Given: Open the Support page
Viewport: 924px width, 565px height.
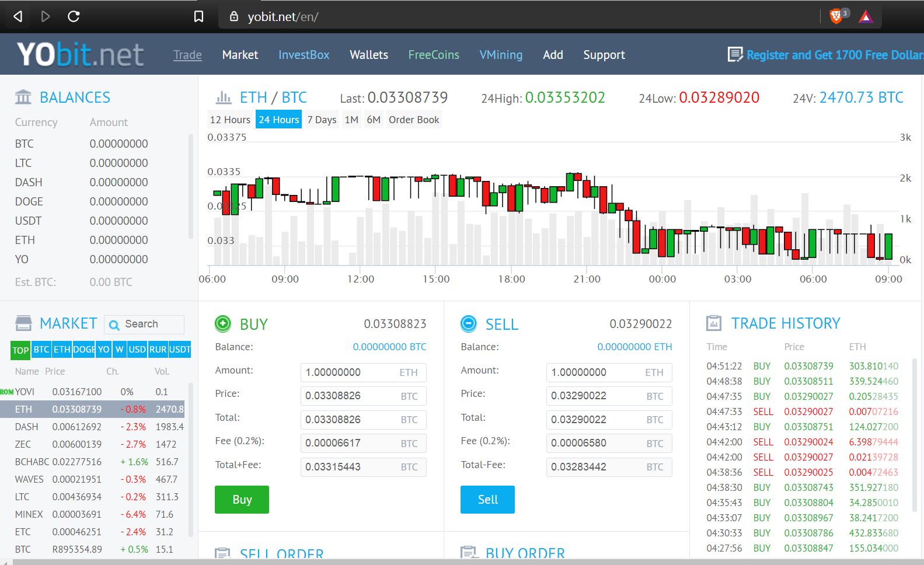Looking at the screenshot, I should coord(604,55).
